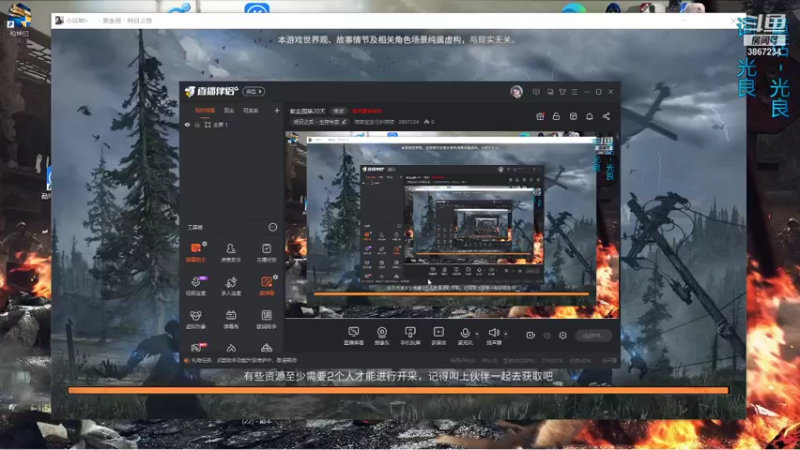Click the package box icon beside bell
Viewport: 800px width, 450px height.
pyautogui.click(x=573, y=116)
